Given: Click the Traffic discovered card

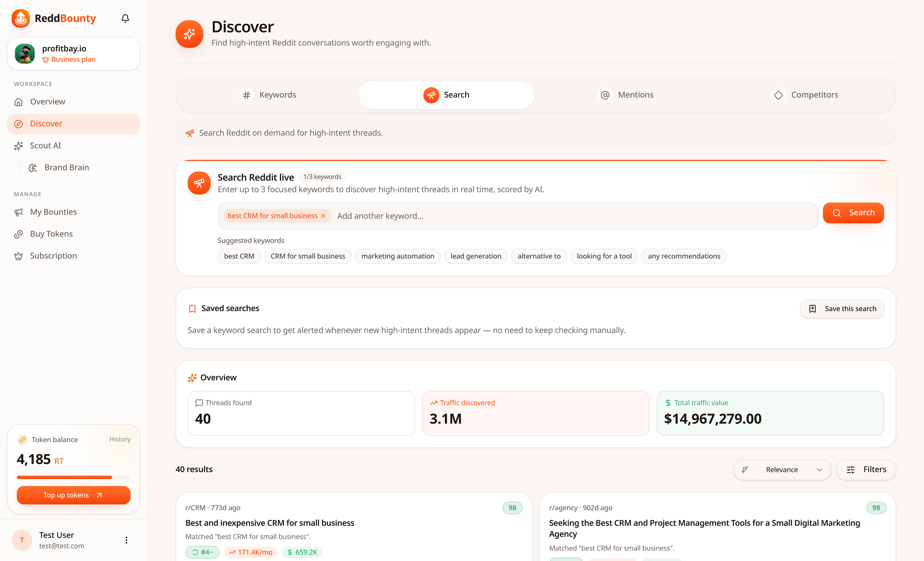Looking at the screenshot, I should point(536,413).
